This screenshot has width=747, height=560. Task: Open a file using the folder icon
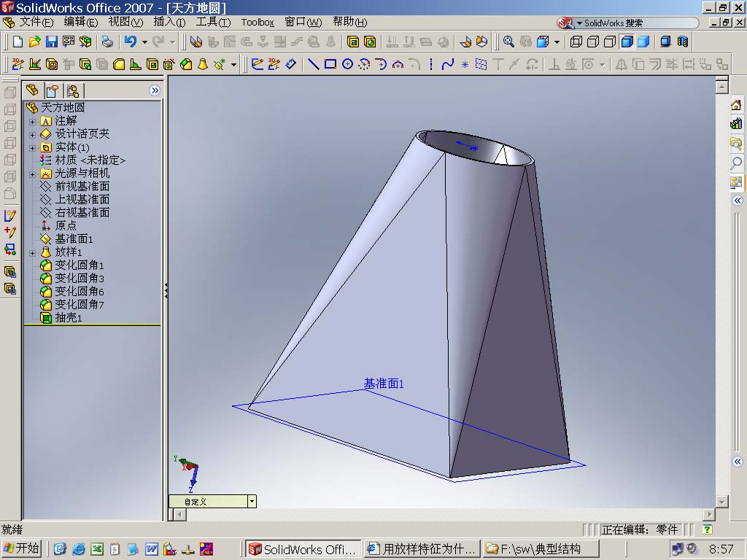pyautogui.click(x=34, y=42)
